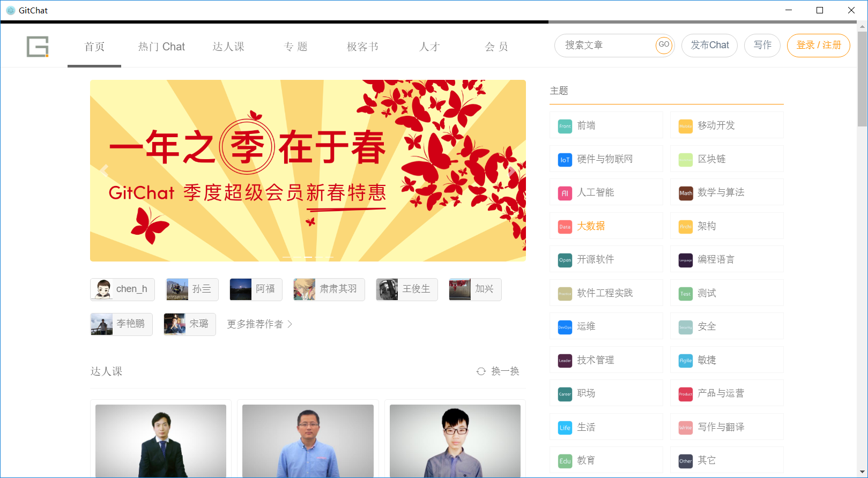Click the Data icon for 大数据
Image resolution: width=868 pixels, height=478 pixels.
click(565, 227)
